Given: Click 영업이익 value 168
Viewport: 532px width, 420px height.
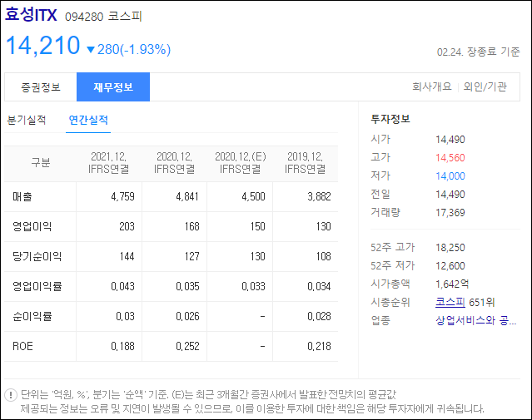Looking at the screenshot, I should tap(191, 226).
